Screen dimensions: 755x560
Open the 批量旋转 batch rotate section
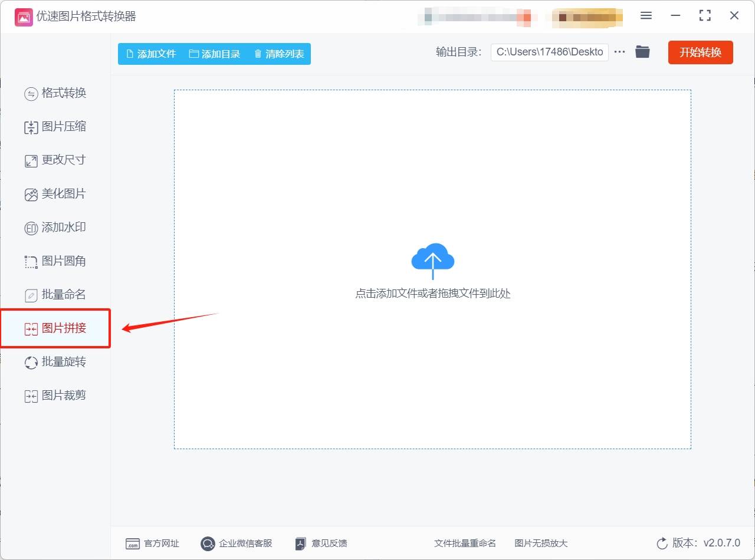point(55,362)
